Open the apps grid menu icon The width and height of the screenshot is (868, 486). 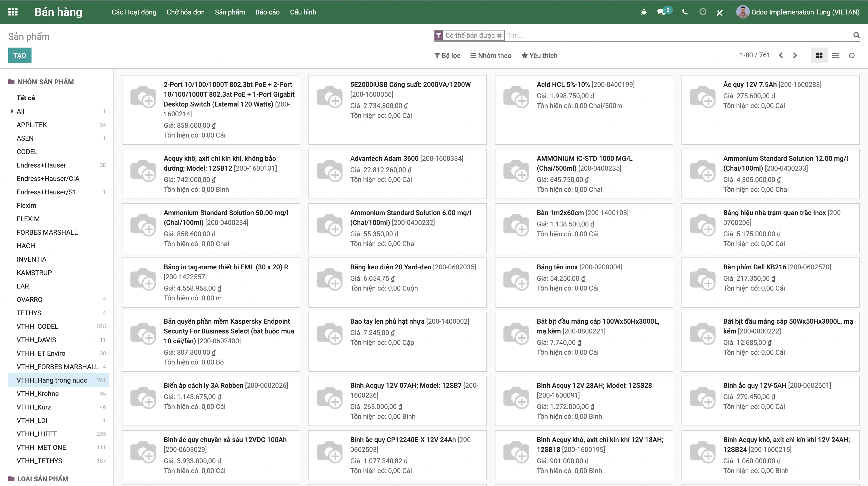point(13,12)
